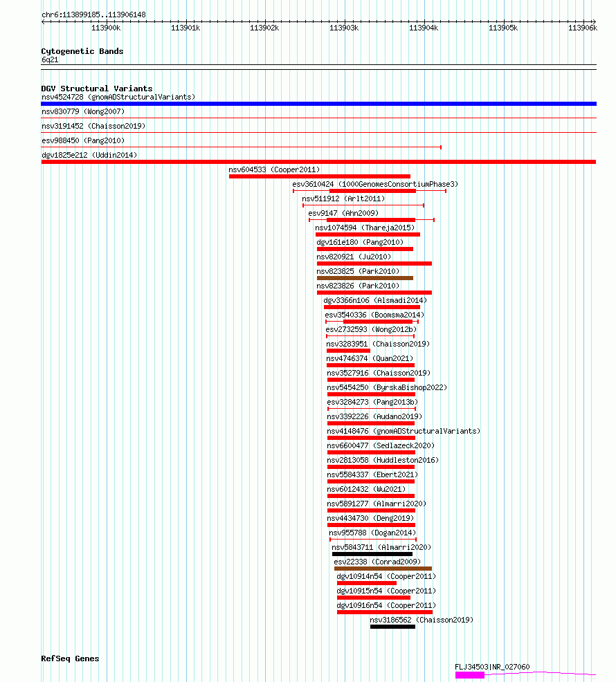616x682 pixels.
Task: Click esv3284273 (Pang2013b) variant label
Action: click(372, 403)
